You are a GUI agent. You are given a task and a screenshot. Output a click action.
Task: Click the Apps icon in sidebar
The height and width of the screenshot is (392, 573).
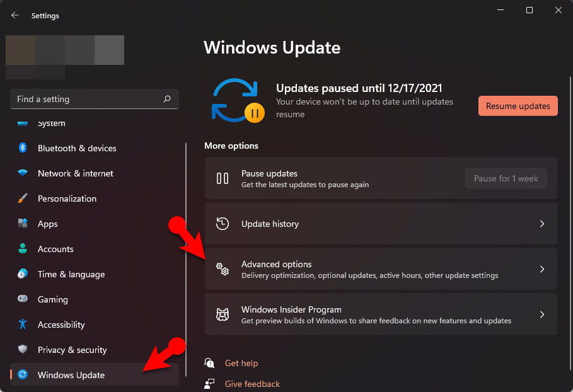[x=23, y=224]
